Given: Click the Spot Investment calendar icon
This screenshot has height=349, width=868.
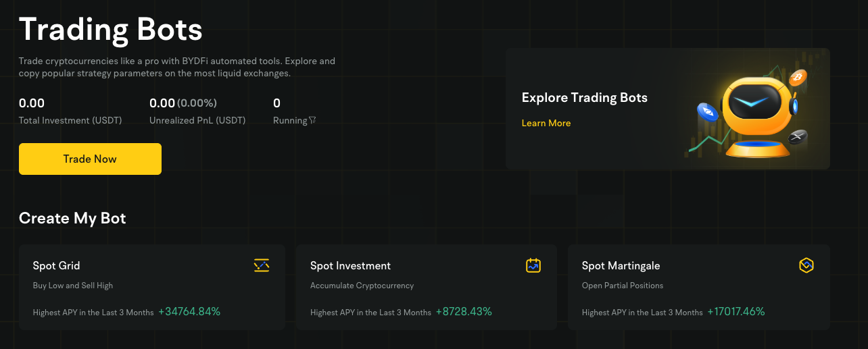Looking at the screenshot, I should point(533,265).
